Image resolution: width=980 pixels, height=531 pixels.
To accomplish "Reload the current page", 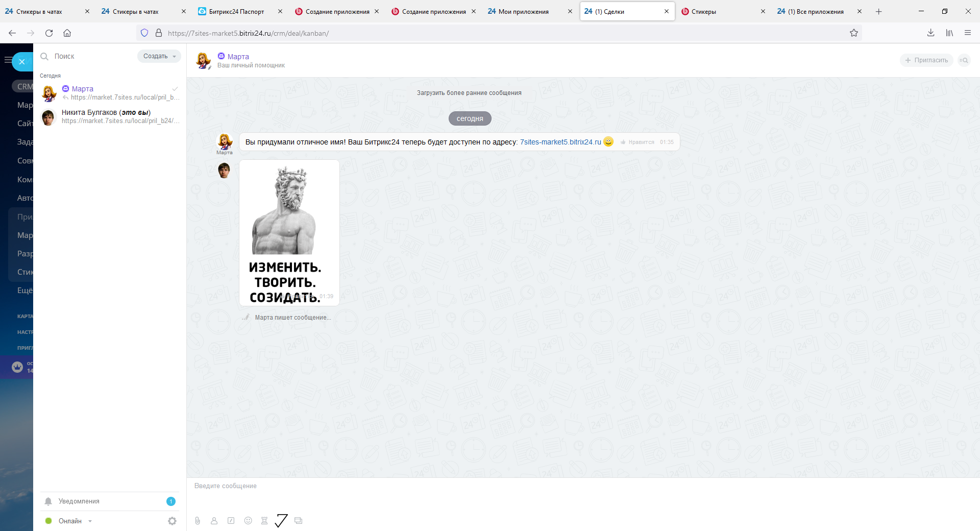I will pyautogui.click(x=49, y=33).
